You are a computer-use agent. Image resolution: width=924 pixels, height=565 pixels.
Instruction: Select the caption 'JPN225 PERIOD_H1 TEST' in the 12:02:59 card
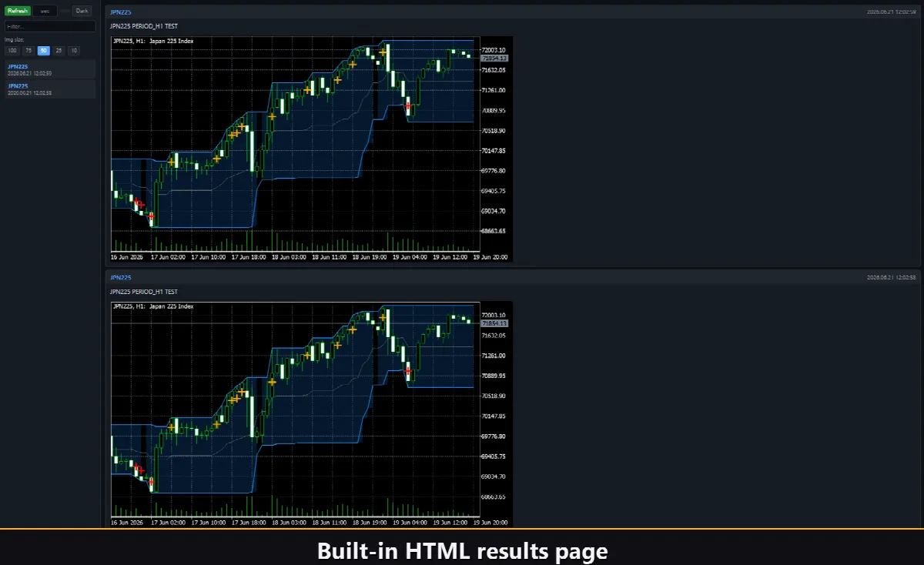coord(144,26)
